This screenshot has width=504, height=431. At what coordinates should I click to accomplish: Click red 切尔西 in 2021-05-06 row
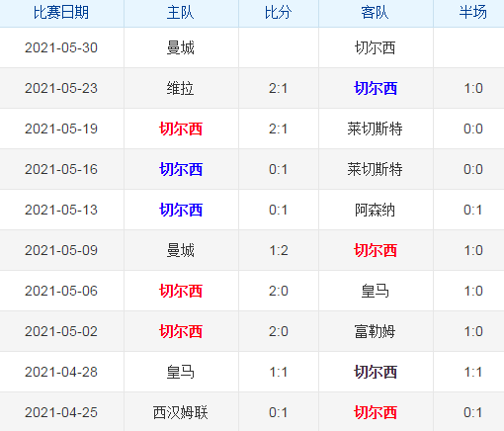[x=181, y=291]
